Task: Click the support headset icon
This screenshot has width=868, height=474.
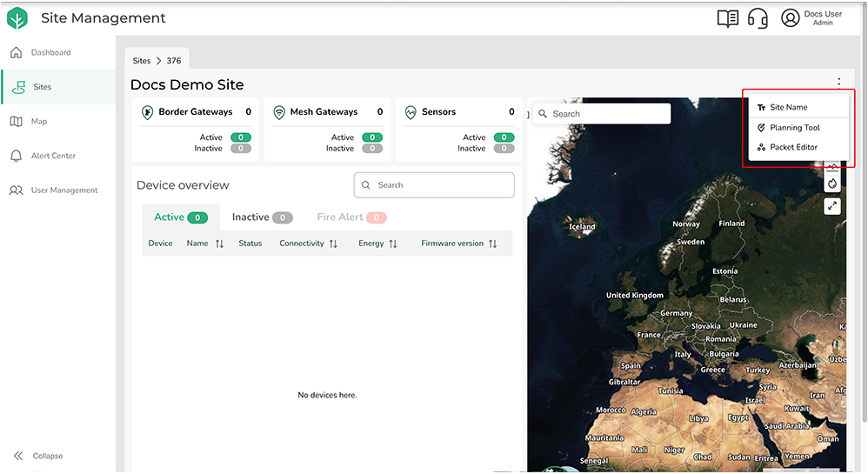Action: click(x=758, y=18)
